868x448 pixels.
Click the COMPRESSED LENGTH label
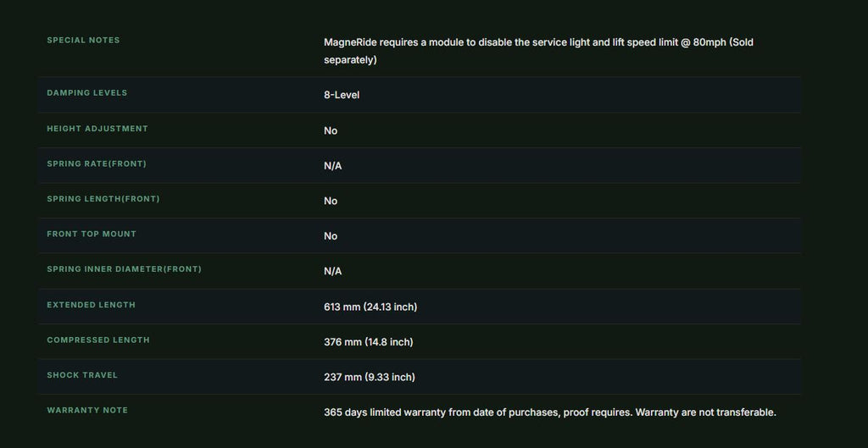[98, 340]
